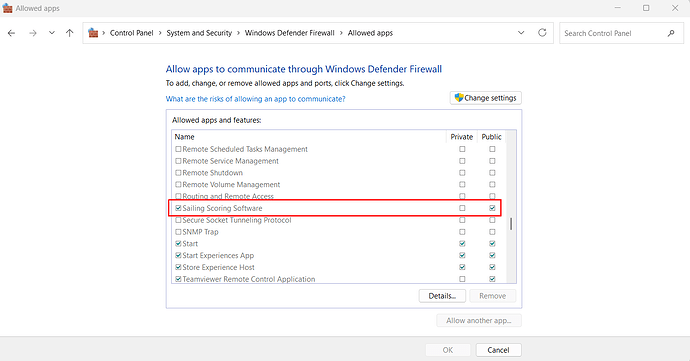Check Remote Shutdown name checkbox

point(178,173)
